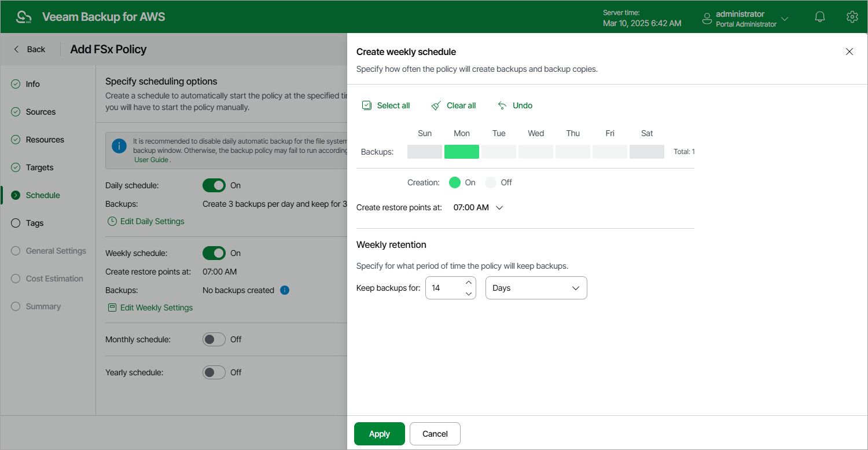Select the Wednesday backup cell
This screenshot has height=450, width=868.
pos(536,152)
